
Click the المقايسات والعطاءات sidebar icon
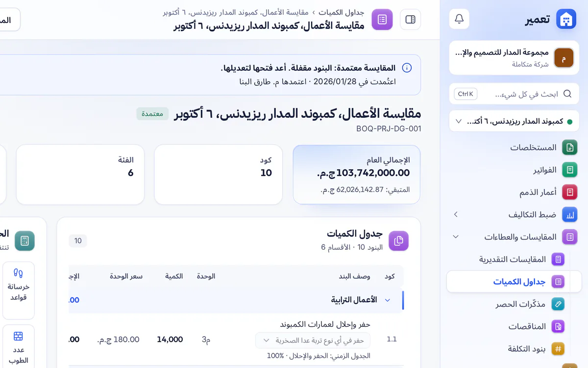pyautogui.click(x=570, y=237)
